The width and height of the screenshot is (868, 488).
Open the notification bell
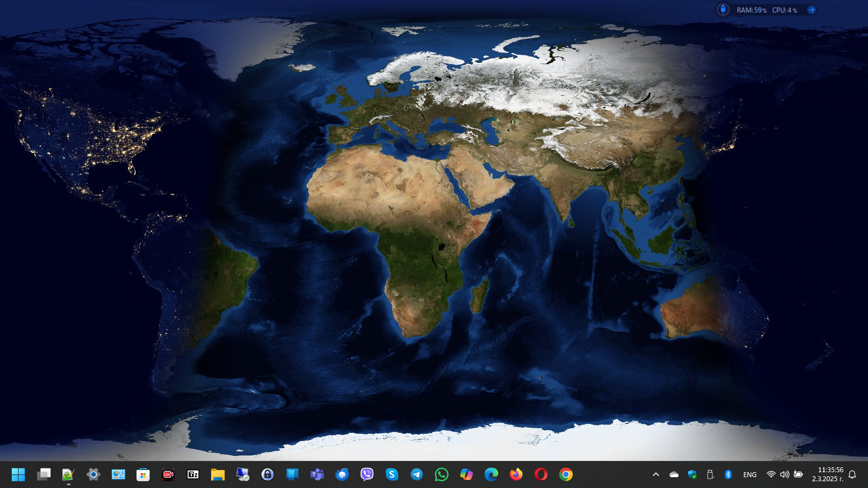(853, 474)
